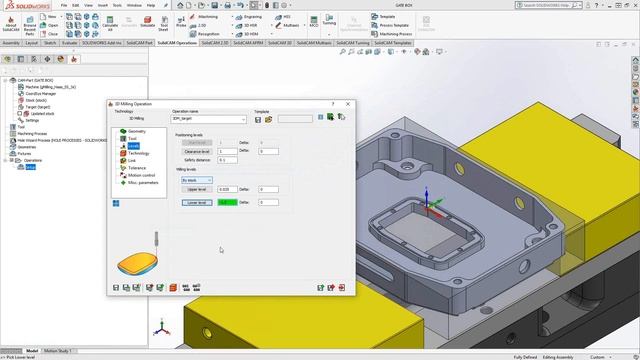The width and height of the screenshot is (640, 360).
Task: Click Save icon at dialog bottom left
Action: (x=116, y=288)
